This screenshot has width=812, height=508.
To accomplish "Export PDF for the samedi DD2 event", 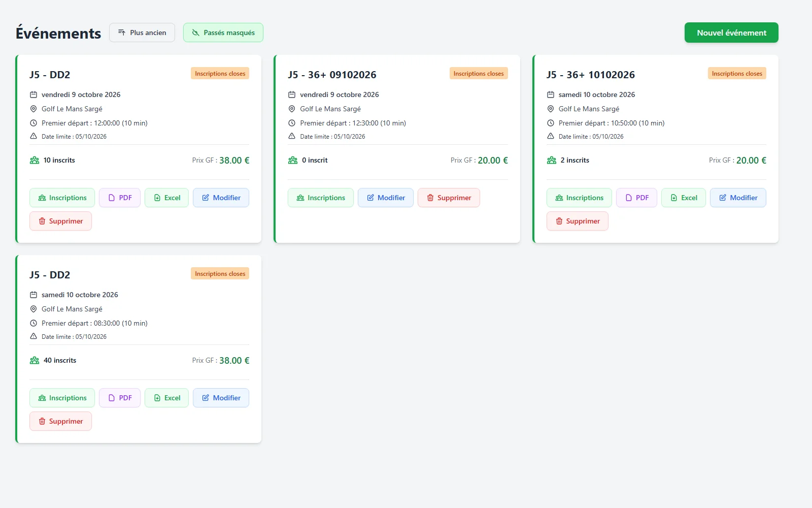I will pos(120,398).
